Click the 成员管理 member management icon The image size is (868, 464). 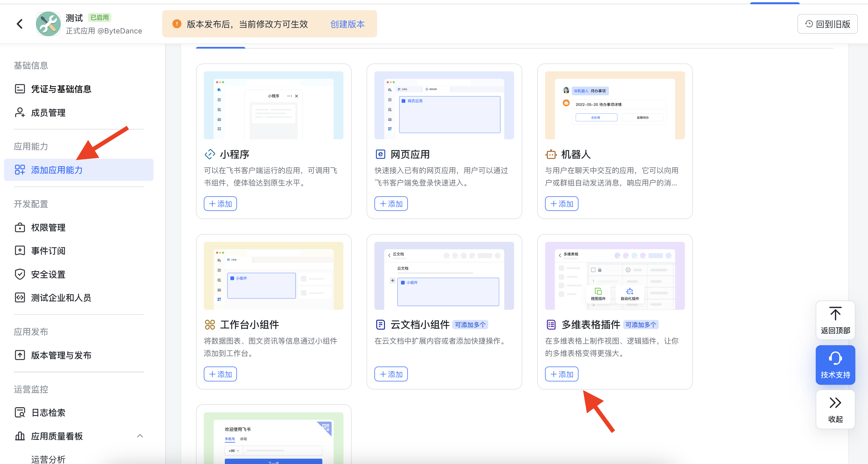point(20,112)
